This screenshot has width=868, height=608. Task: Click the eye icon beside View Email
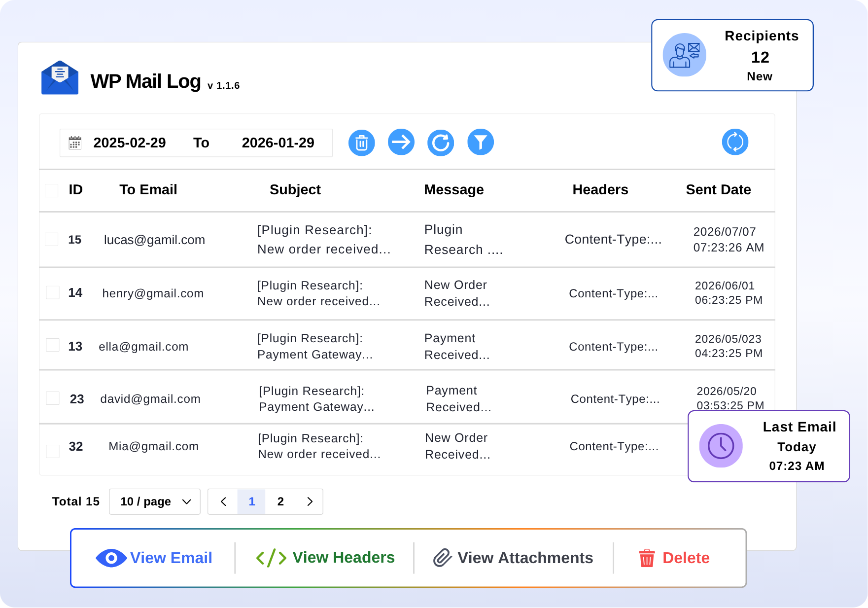[x=111, y=558]
